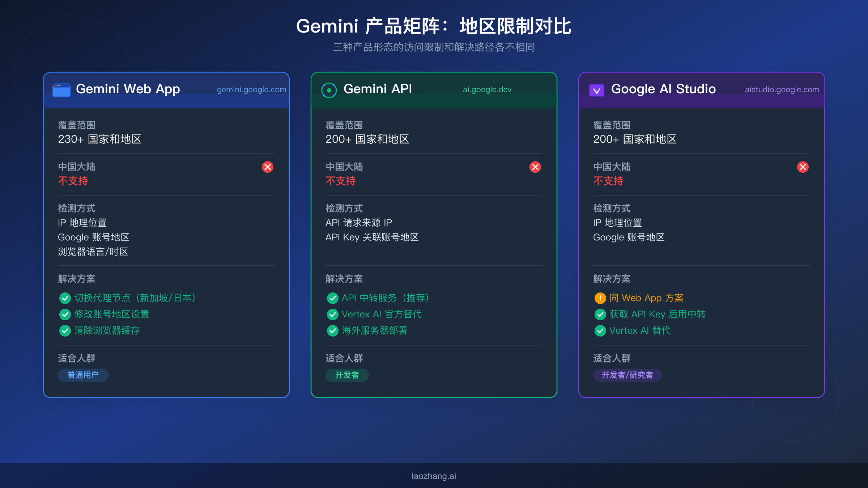
Task: Click the orange warning icon beside 同 Web App 方案
Action: 600,298
